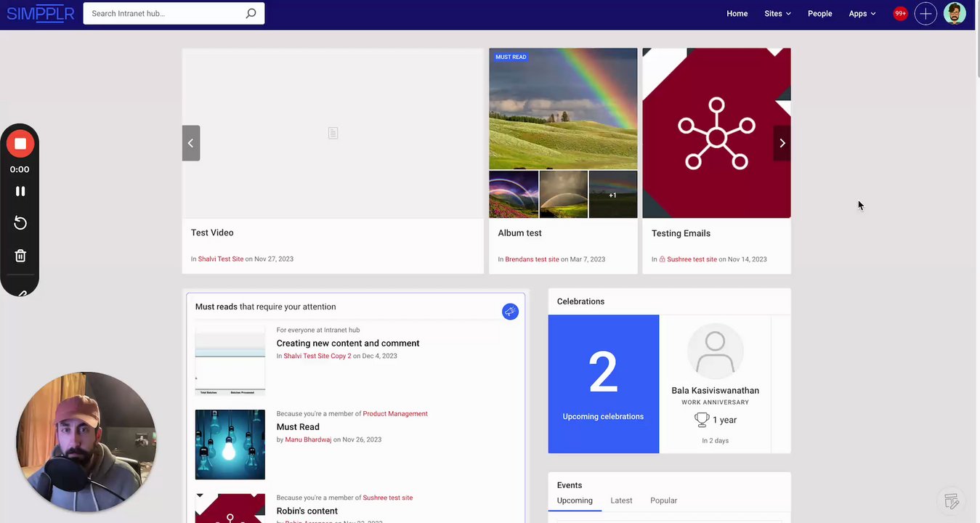Open the 99+ notifications badge
The height and width of the screenshot is (523, 980).
[900, 13]
